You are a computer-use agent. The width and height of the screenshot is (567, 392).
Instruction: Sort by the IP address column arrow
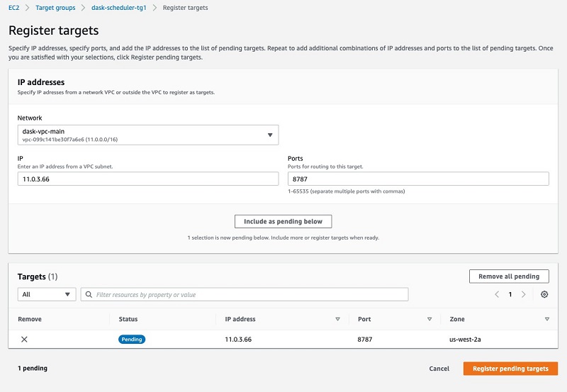pyautogui.click(x=337, y=319)
